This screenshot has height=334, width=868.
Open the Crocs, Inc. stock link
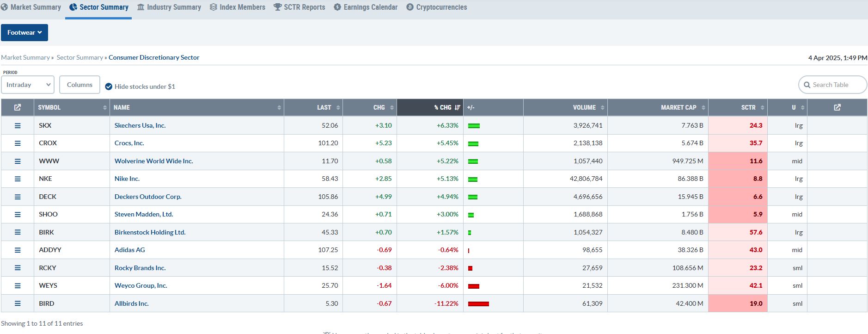pyautogui.click(x=129, y=143)
